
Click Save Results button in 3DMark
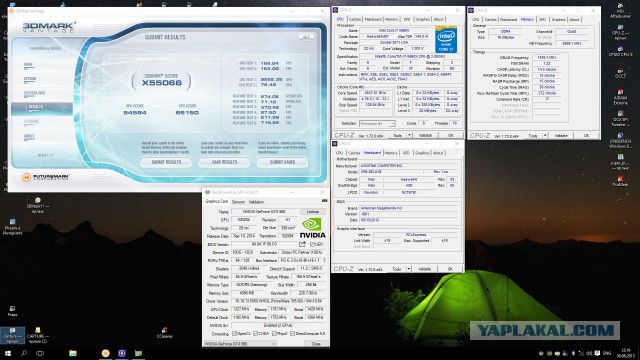point(224,162)
